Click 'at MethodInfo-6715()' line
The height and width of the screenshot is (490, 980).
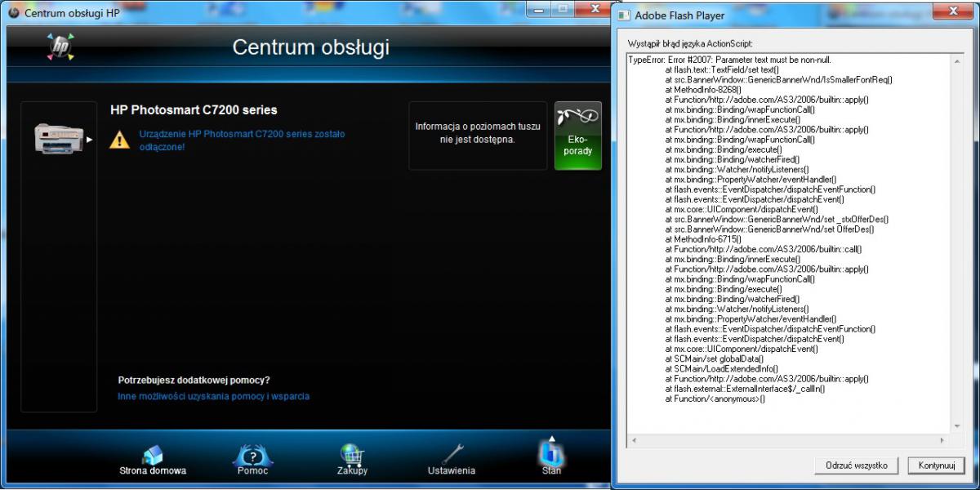[x=703, y=239]
